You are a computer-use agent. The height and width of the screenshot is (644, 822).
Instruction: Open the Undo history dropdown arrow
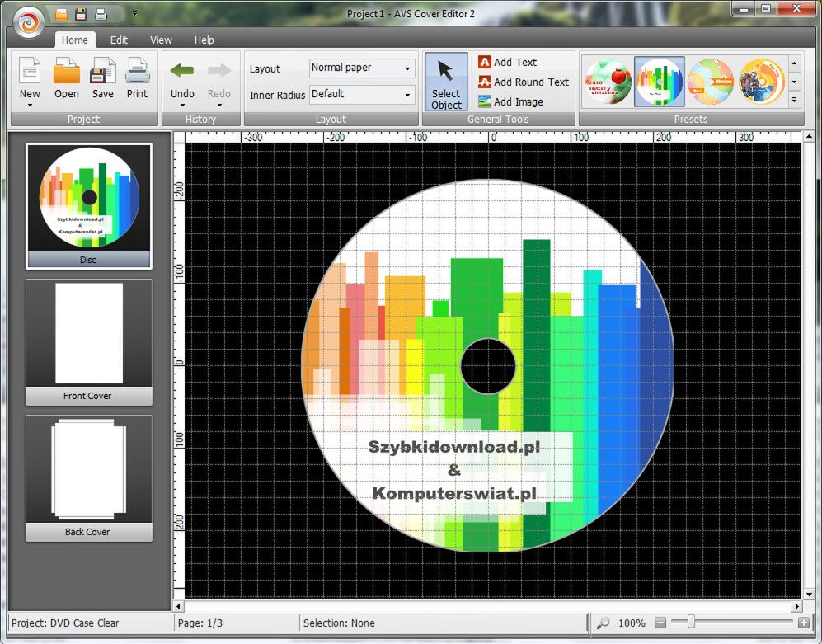tap(182, 106)
